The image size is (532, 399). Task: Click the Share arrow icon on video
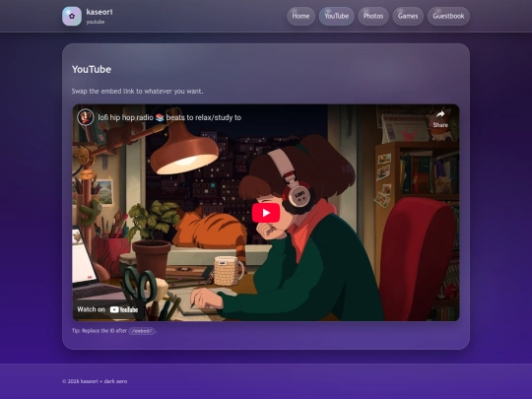[x=440, y=114]
